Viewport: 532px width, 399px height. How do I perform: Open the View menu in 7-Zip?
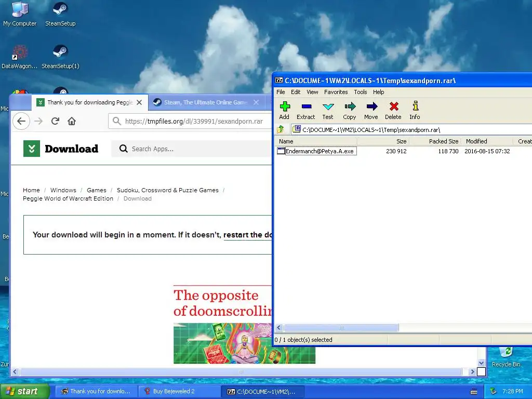pos(312,92)
